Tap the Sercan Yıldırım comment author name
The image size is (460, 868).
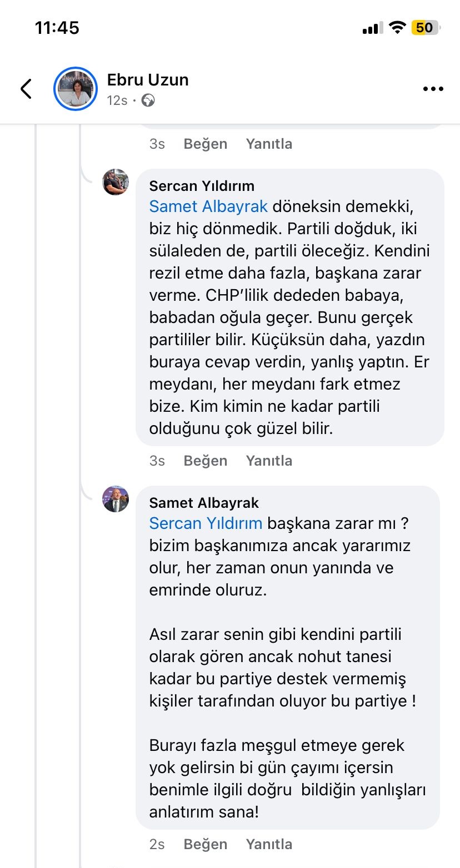click(x=201, y=186)
